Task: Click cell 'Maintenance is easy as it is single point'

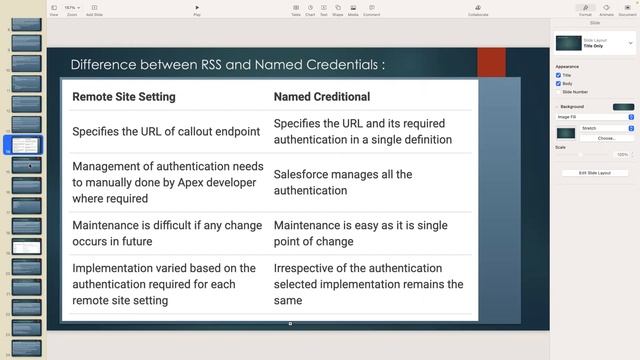Action: coord(361,233)
